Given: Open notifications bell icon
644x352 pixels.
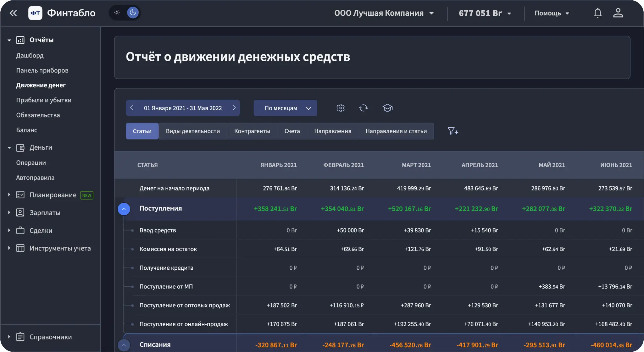Looking at the screenshot, I should point(597,13).
